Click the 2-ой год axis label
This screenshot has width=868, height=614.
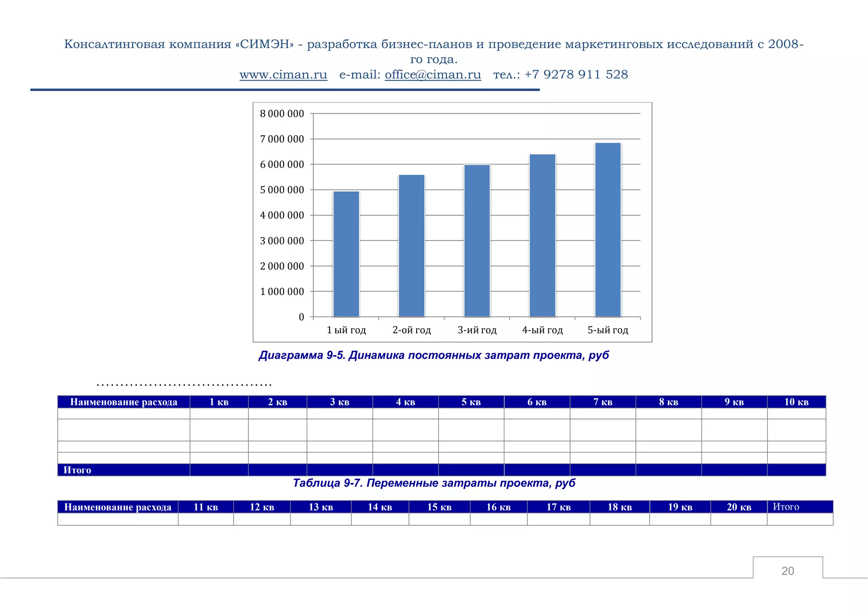click(x=412, y=330)
